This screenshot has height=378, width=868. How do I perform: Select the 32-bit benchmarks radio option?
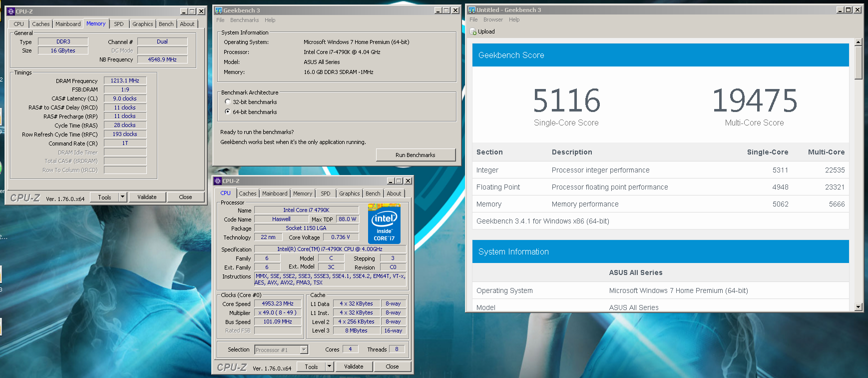point(228,101)
